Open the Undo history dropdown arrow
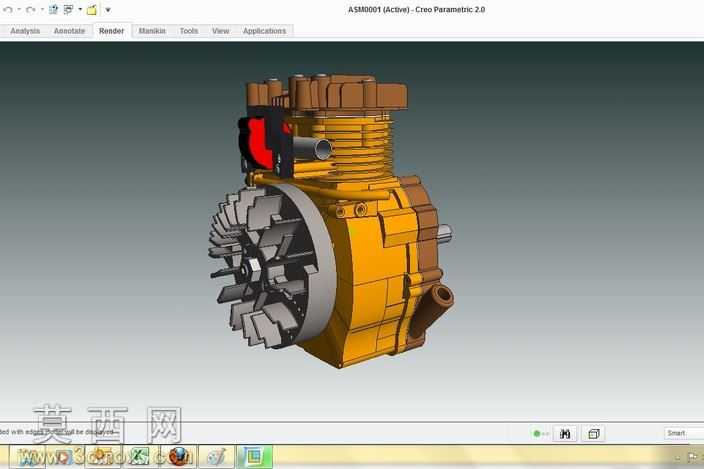This screenshot has height=469, width=704. pyautogui.click(x=19, y=9)
